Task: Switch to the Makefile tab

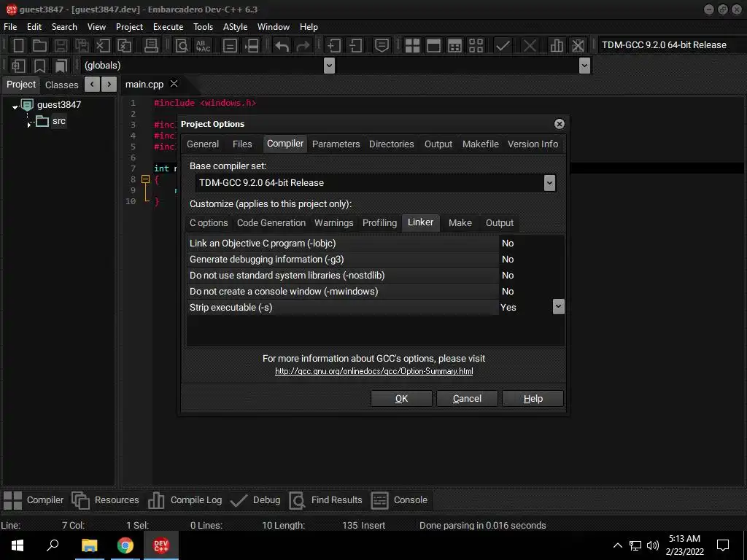Action: pos(480,144)
